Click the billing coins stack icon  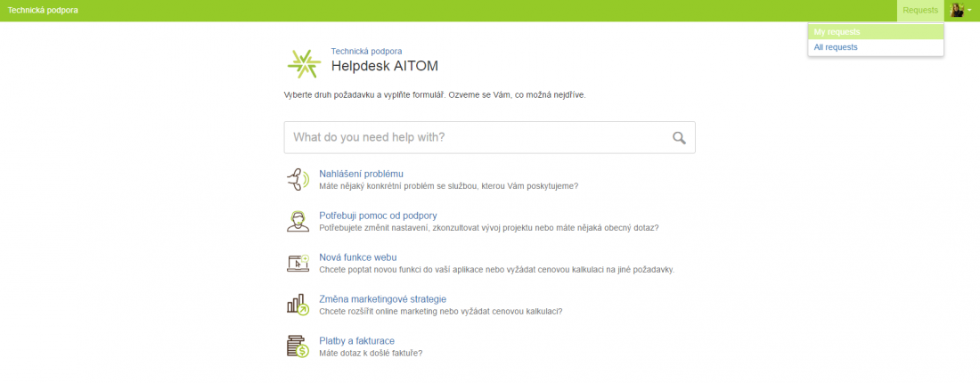coord(298,346)
